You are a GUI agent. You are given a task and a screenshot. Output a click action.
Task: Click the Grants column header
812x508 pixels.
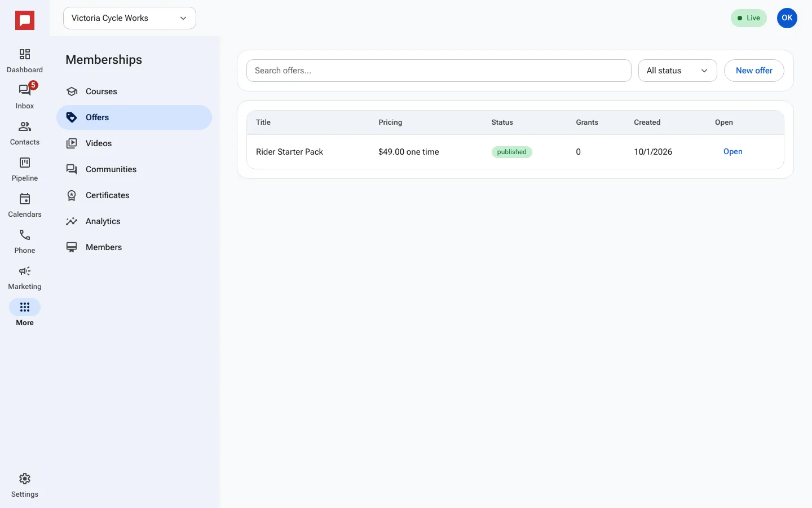[587, 122]
